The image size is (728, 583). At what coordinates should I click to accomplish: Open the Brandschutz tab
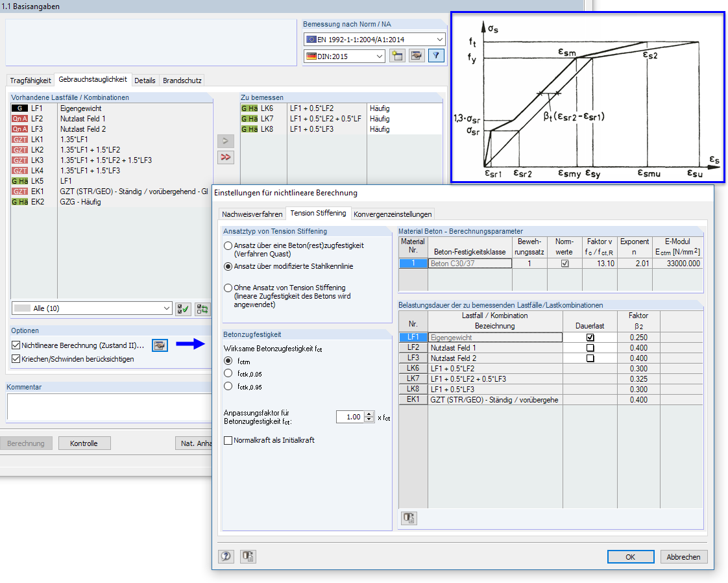tap(182, 81)
